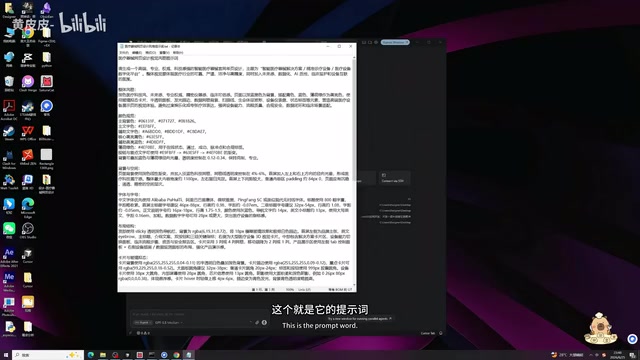640x360 pixels.
Task: Click the taskbar search box
Action: tap(48, 355)
